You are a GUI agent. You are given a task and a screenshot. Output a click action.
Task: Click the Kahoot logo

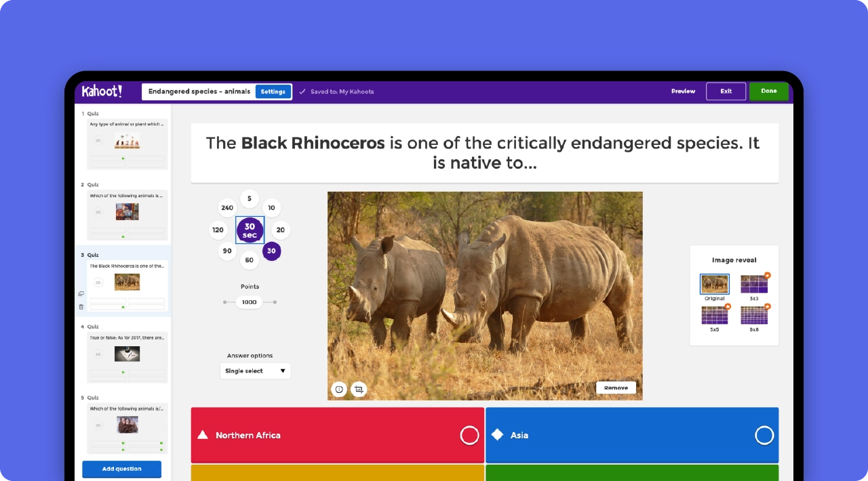pos(102,91)
